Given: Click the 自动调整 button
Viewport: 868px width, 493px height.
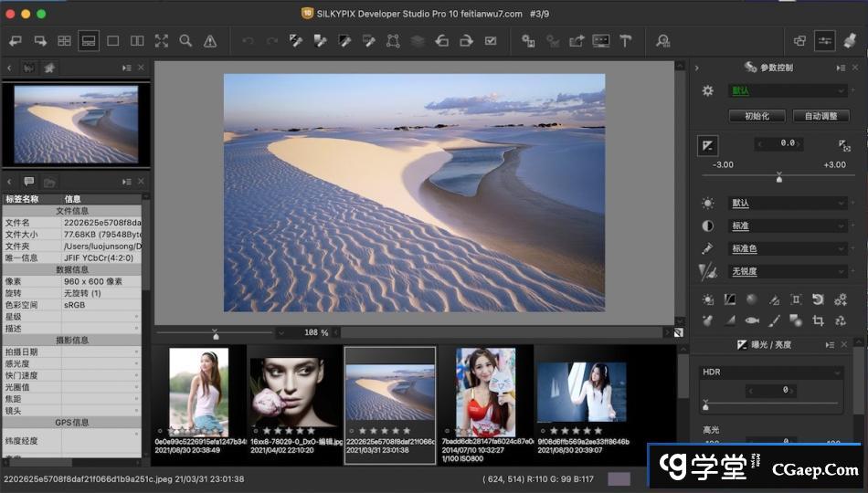Looking at the screenshot, I should coord(820,116).
